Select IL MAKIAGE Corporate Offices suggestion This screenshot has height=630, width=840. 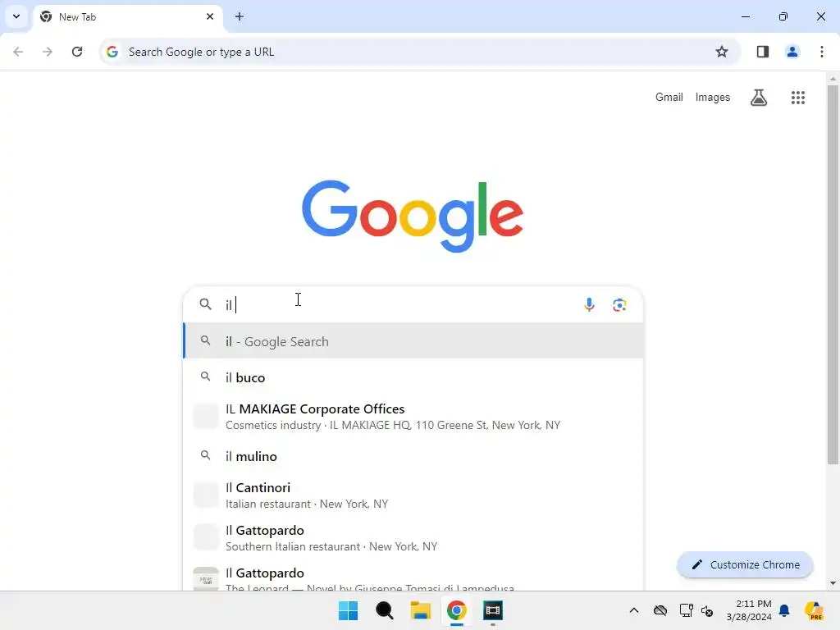click(413, 416)
